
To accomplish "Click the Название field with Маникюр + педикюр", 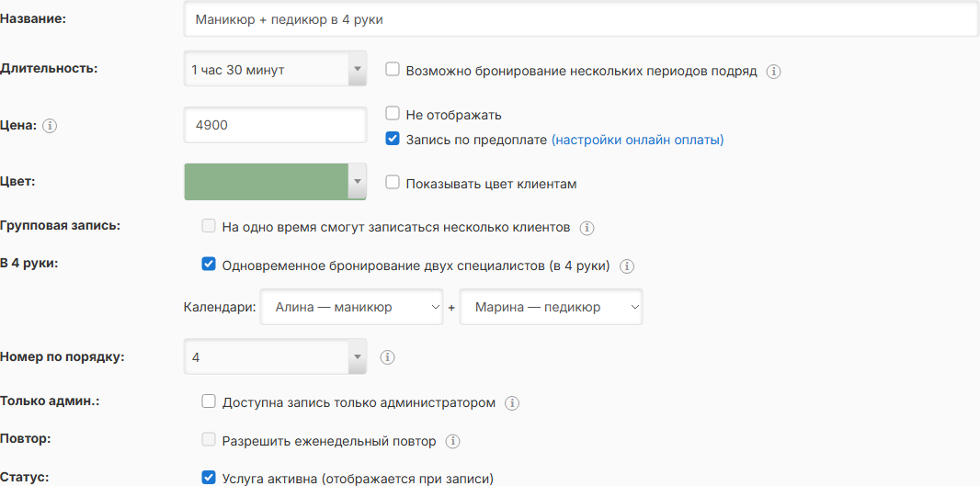I will [582, 19].
